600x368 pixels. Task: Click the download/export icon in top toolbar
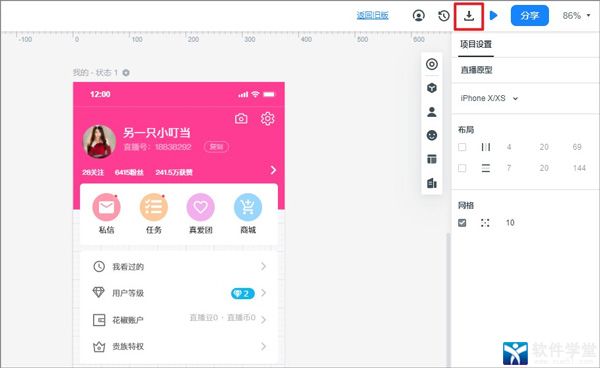click(x=469, y=16)
